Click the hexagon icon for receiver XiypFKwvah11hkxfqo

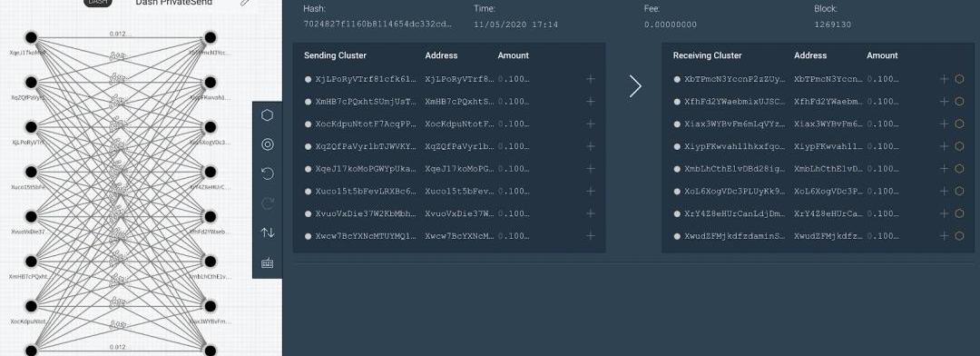[x=959, y=146]
